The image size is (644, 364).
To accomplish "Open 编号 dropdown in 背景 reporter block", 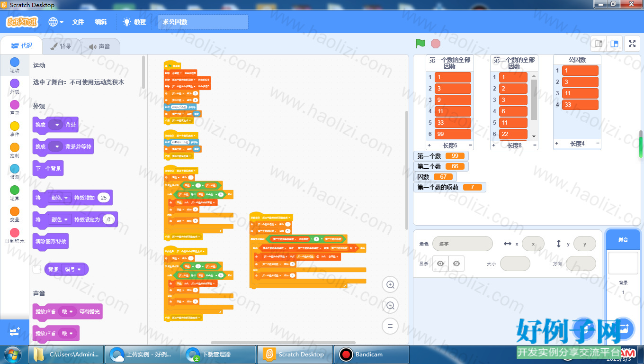I will [73, 269].
